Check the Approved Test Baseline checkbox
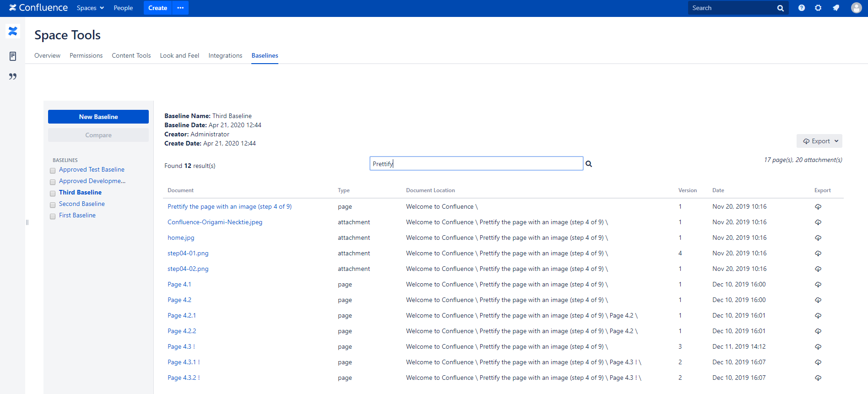This screenshot has height=394, width=868. click(53, 171)
